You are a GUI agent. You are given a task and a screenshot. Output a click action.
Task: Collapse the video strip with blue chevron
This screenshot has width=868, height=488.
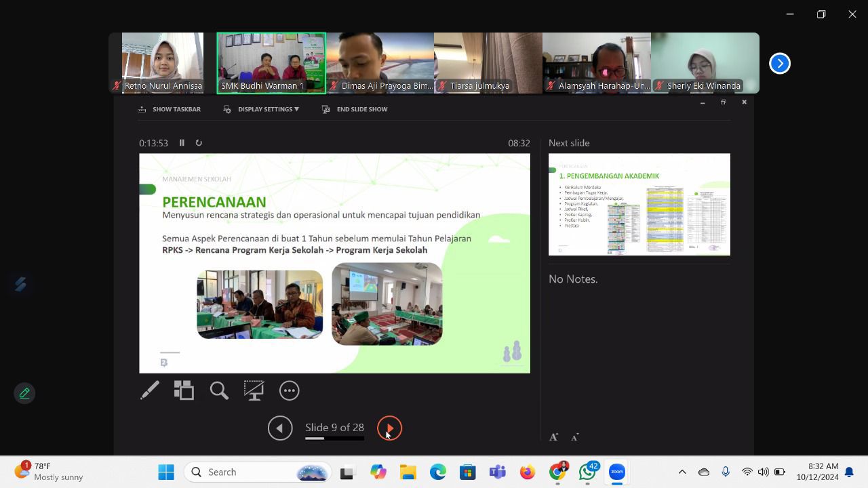(x=780, y=63)
